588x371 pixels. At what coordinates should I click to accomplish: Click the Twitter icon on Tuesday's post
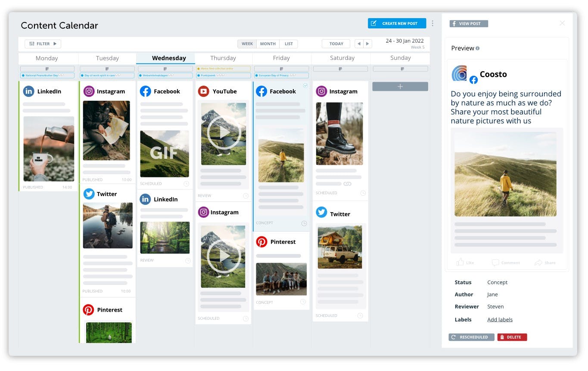pyautogui.click(x=89, y=194)
